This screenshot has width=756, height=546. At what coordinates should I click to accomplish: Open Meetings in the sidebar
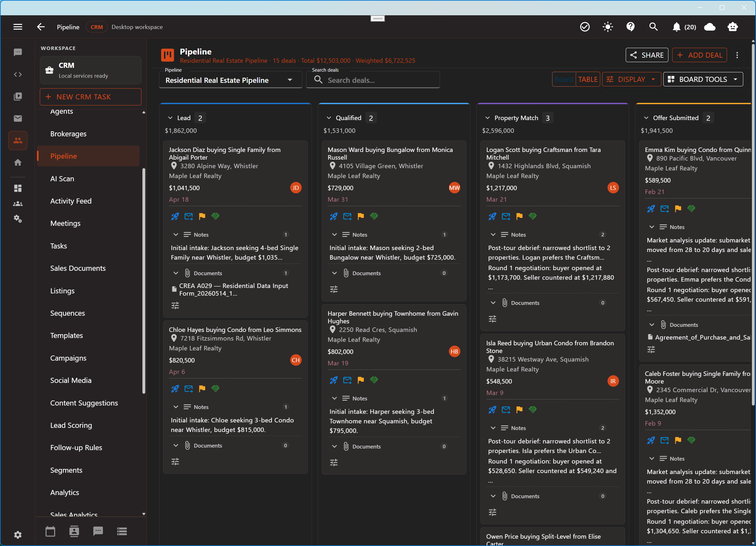[x=65, y=223]
